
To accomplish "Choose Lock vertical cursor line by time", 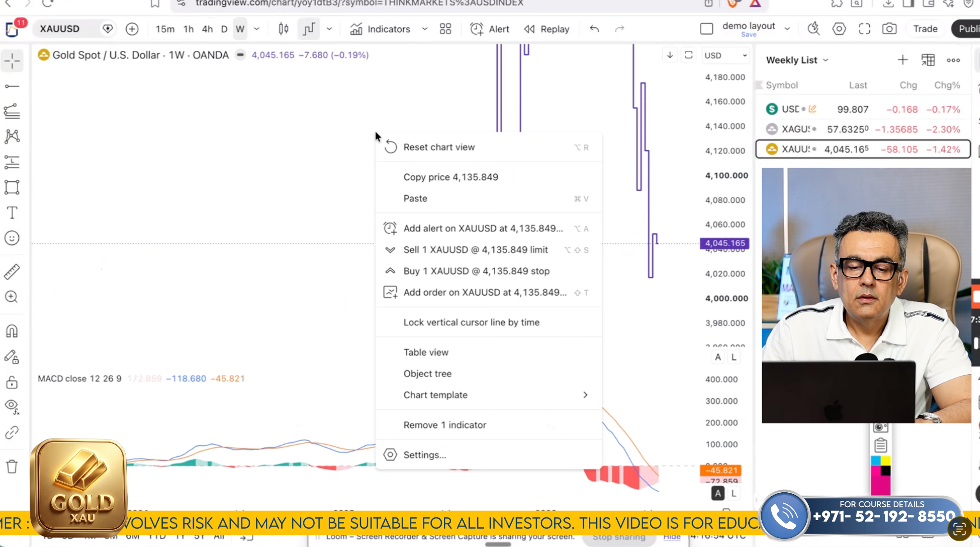I will (x=489, y=322).
